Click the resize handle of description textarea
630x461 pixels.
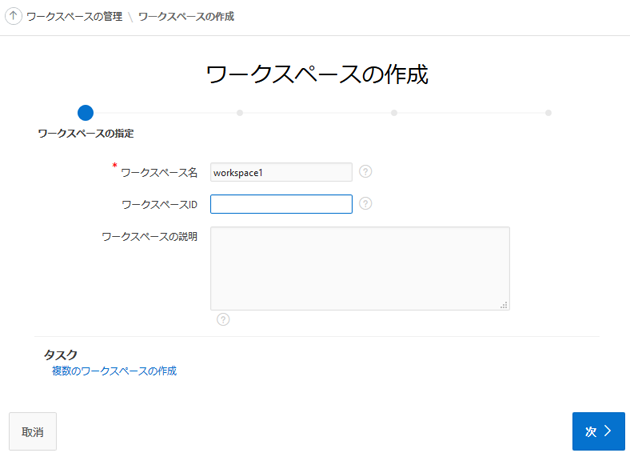point(504,305)
